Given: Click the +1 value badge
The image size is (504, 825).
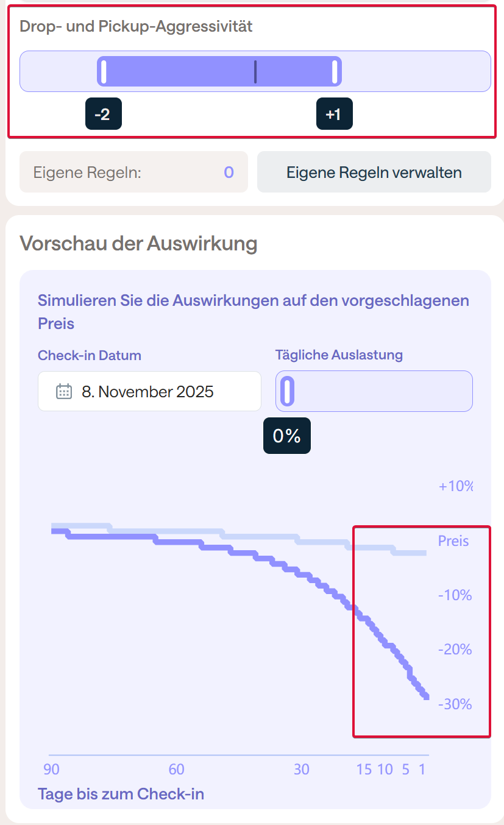Looking at the screenshot, I should tap(334, 114).
